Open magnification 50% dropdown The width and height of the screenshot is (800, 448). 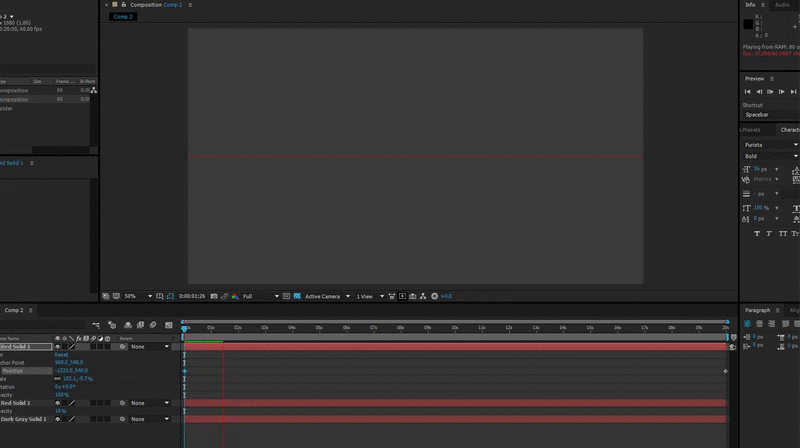tap(138, 296)
